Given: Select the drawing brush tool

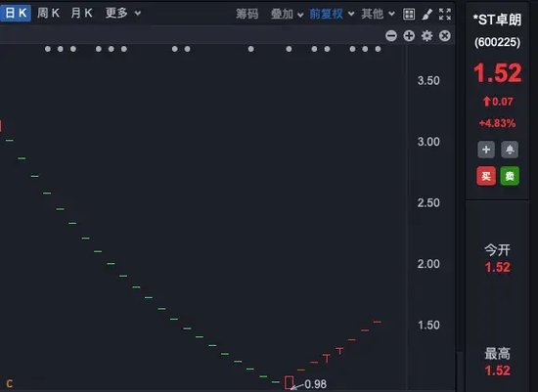Looking at the screenshot, I should pyautogui.click(x=426, y=14).
